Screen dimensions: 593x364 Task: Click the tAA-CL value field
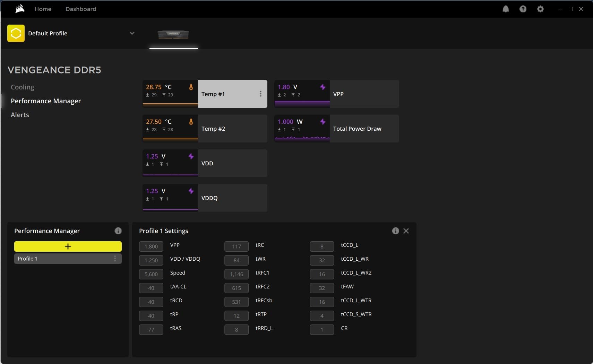coord(151,288)
